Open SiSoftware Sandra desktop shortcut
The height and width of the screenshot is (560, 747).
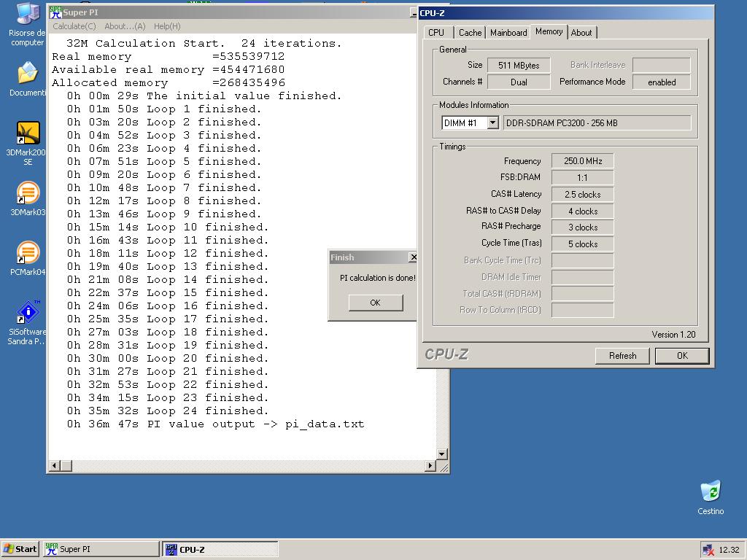28,313
